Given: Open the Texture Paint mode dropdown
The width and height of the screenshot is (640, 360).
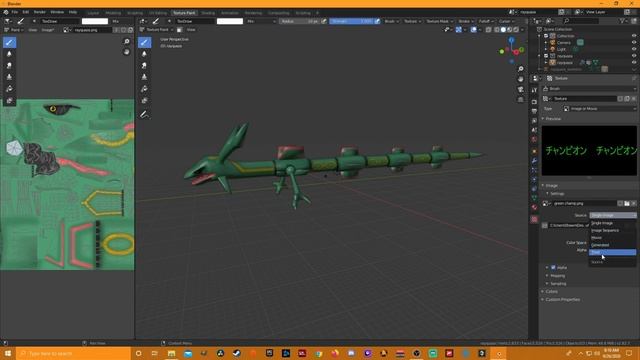Looking at the screenshot, I should [156, 29].
